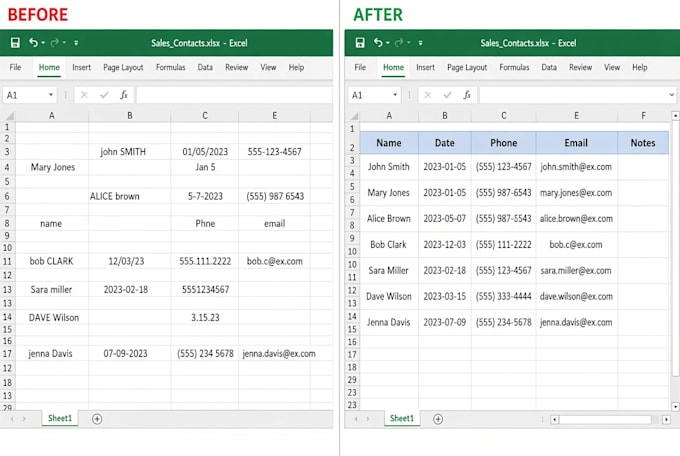The width and height of the screenshot is (680, 456).
Task: Open the Insert tab in AFTER window
Action: (x=425, y=67)
